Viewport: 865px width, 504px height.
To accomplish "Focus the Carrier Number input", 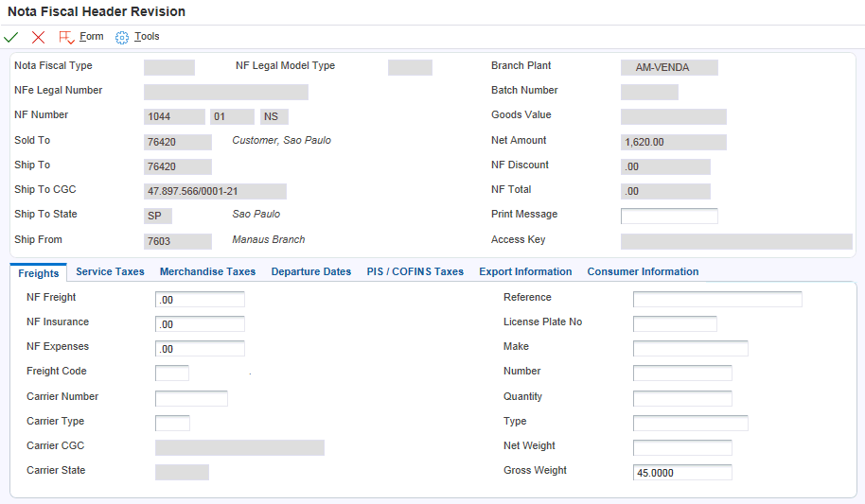I will pos(191,398).
